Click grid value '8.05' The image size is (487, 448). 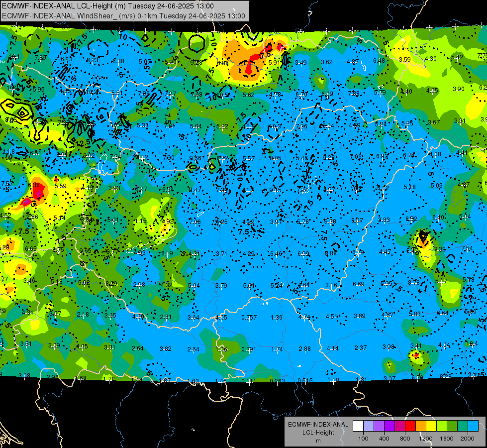[276, 158]
